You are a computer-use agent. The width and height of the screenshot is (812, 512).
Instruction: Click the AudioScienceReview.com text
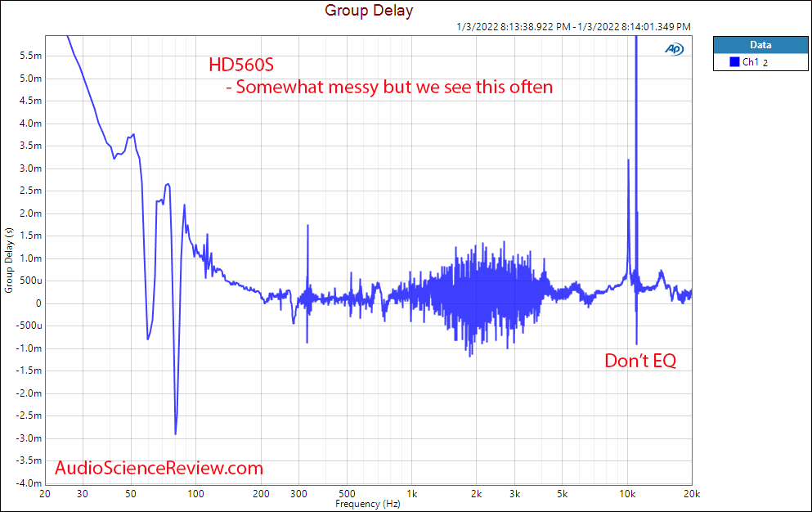(159, 468)
